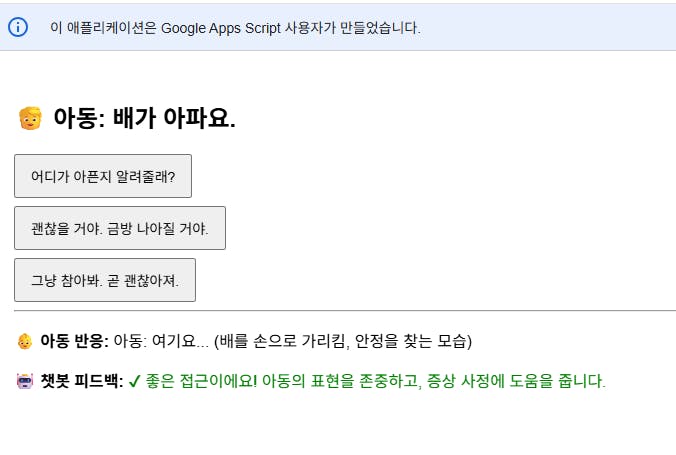Select the response 그냥 참아봐. 곧 괜찮아져.
The width and height of the screenshot is (676, 455).
point(105,280)
